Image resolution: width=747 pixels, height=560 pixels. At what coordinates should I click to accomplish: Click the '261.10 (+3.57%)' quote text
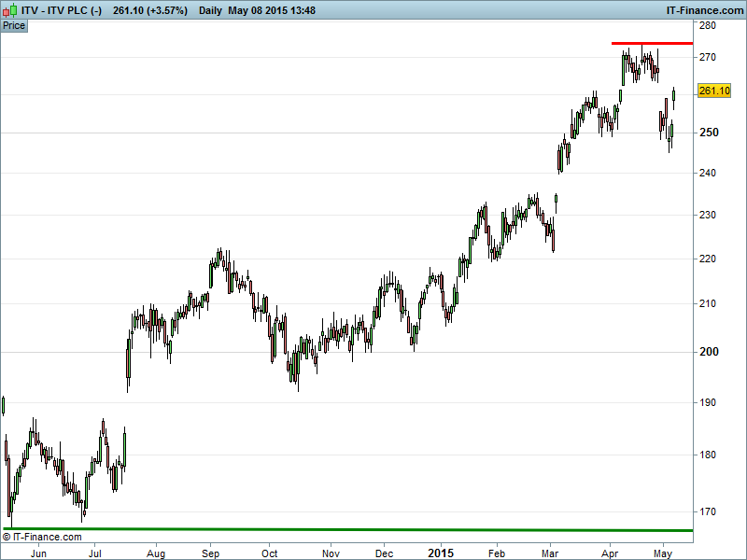point(150,10)
